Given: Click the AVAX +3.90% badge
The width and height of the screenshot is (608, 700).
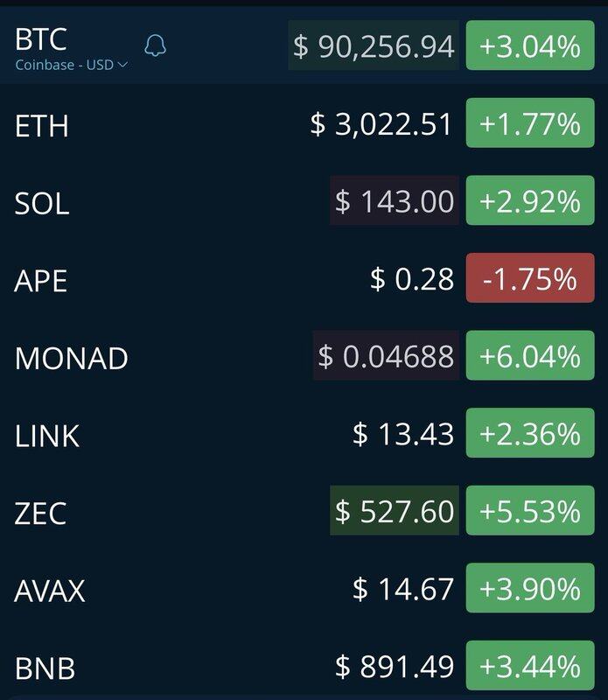Looking at the screenshot, I should pyautogui.click(x=529, y=588).
